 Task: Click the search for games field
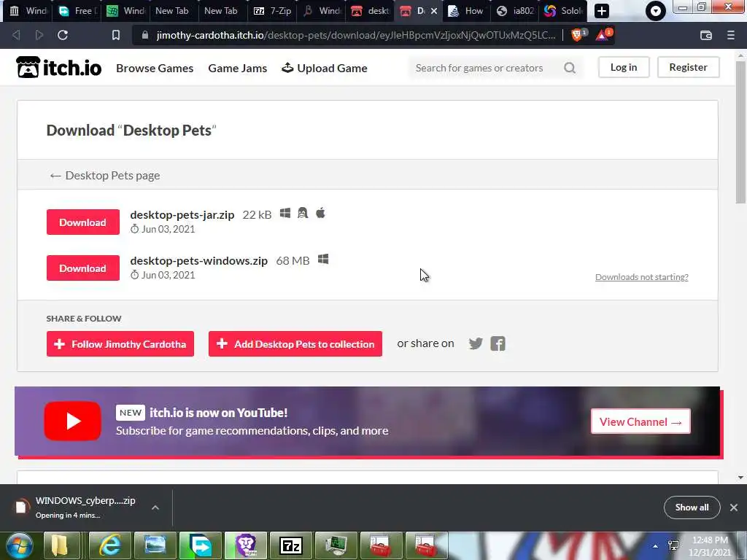click(486, 68)
